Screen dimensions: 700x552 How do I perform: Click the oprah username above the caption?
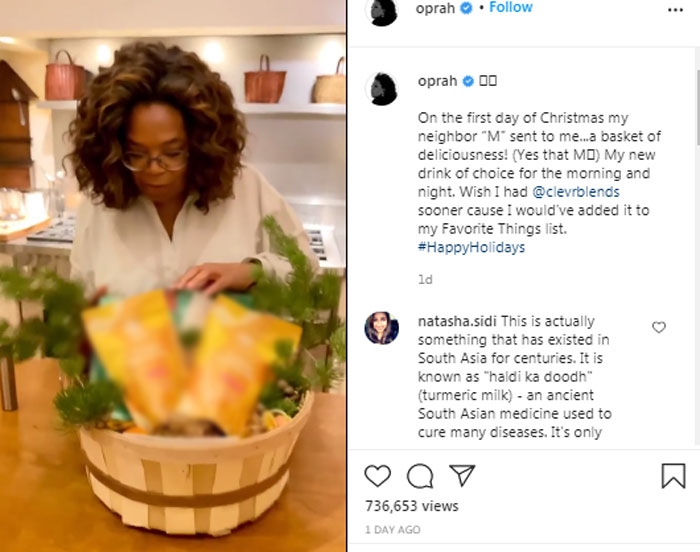[437, 81]
